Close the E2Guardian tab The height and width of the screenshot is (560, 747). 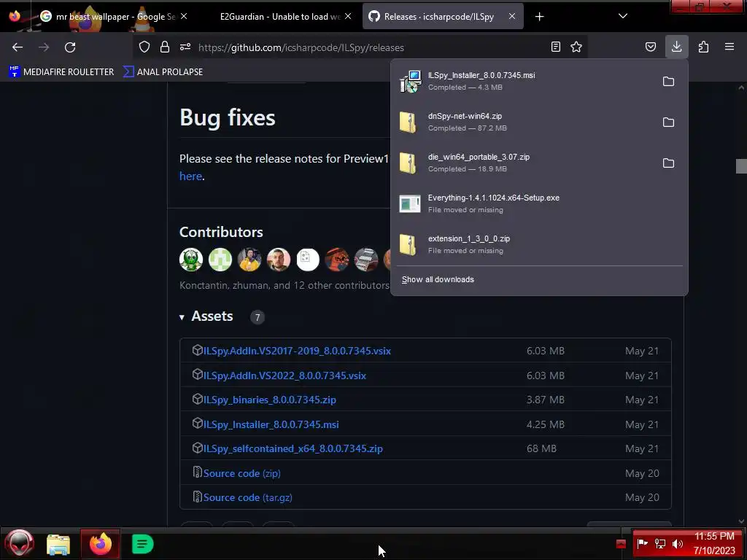click(x=348, y=16)
